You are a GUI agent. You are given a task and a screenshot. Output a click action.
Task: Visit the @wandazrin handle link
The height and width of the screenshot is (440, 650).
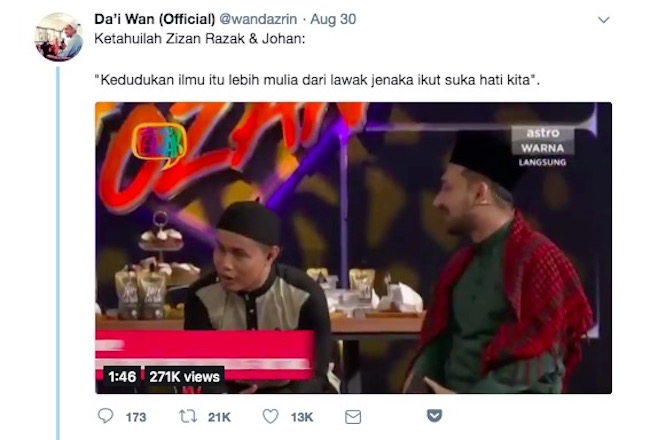(x=258, y=19)
